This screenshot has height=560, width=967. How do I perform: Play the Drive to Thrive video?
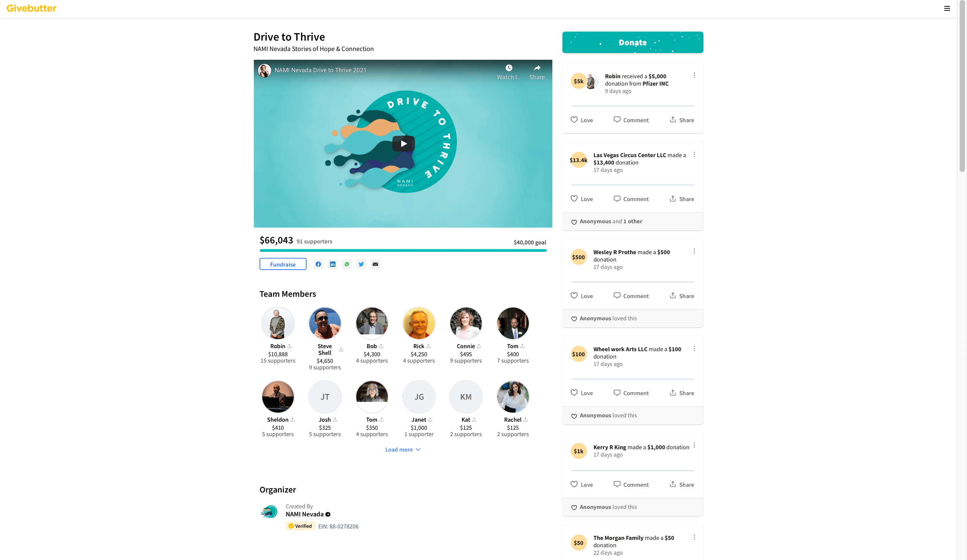click(403, 143)
